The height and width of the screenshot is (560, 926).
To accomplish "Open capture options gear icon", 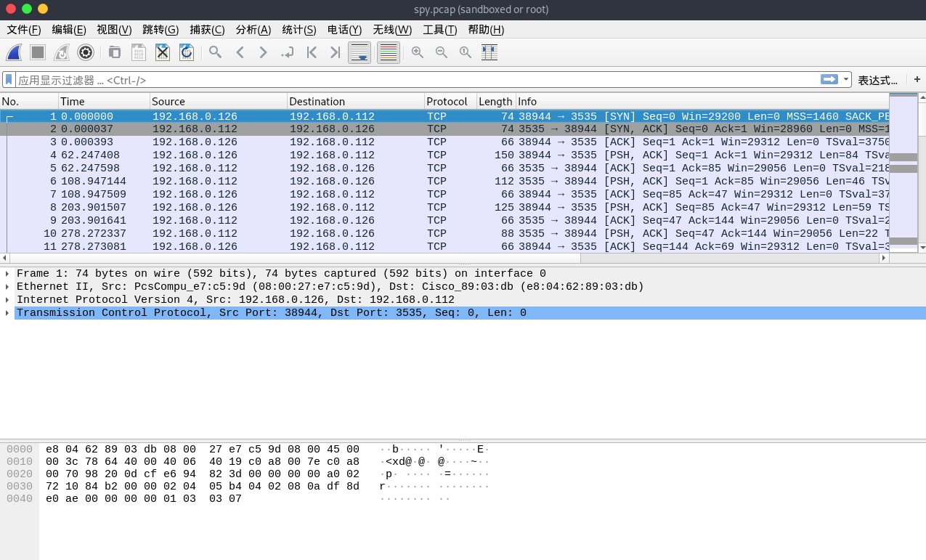I will pos(86,52).
